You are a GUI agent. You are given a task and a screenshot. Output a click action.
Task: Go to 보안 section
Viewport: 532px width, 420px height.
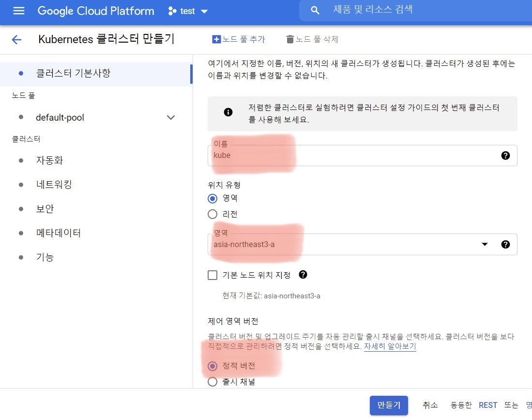[x=45, y=208]
